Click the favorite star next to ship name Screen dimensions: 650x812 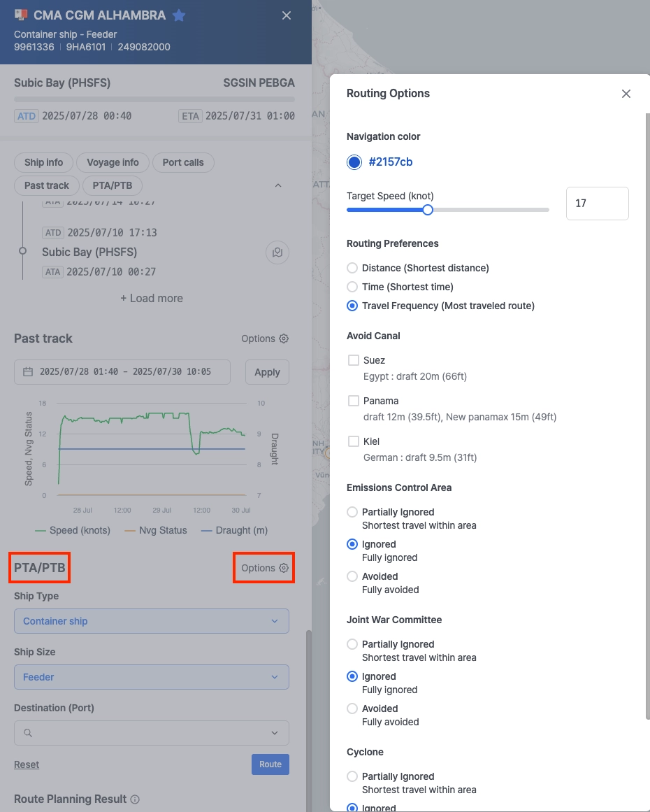tap(179, 15)
